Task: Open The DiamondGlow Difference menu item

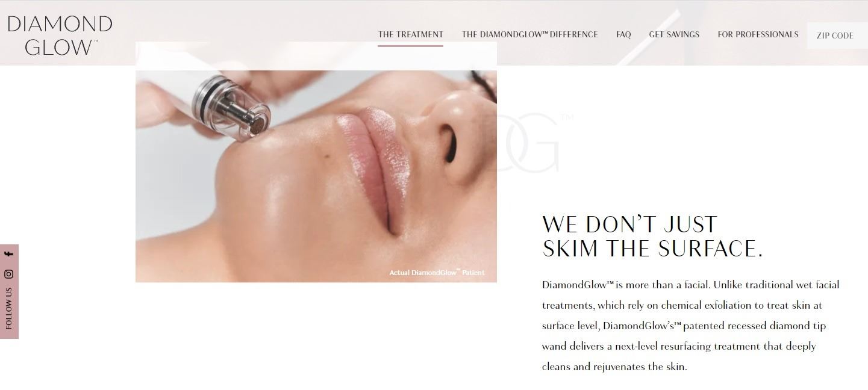Action: coord(529,34)
